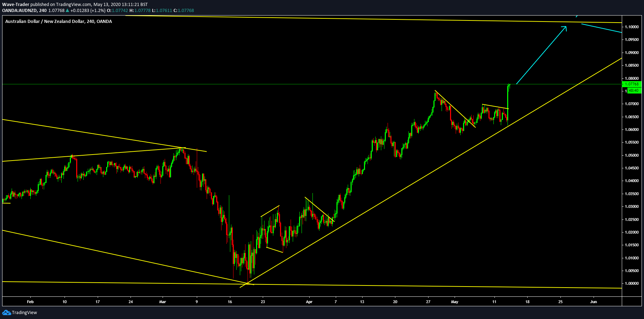Viewport: 644px width, 319px height.
Task: Click the 1.05500 price axis label
Action: tap(632, 142)
